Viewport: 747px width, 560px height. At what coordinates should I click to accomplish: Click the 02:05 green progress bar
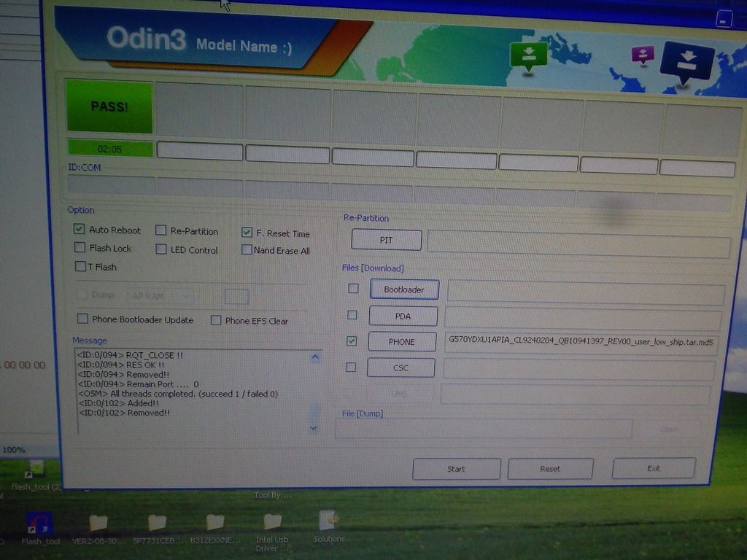110,149
